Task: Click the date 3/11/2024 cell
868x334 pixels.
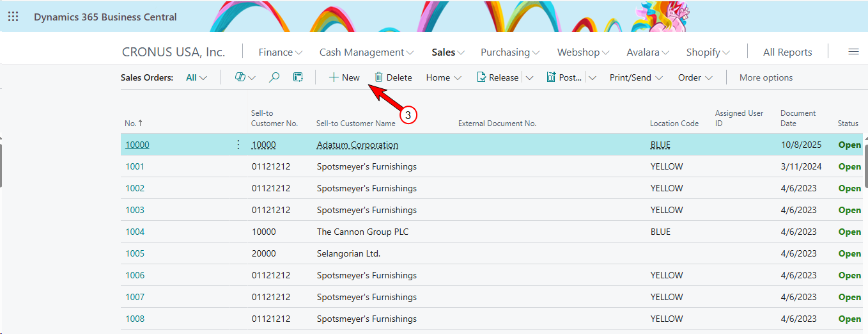Action: 801,166
